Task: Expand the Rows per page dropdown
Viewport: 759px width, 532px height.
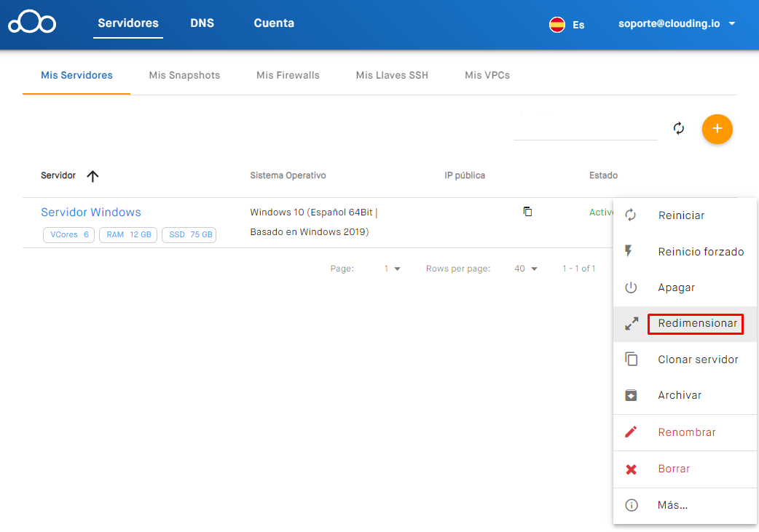Action: [x=526, y=269]
